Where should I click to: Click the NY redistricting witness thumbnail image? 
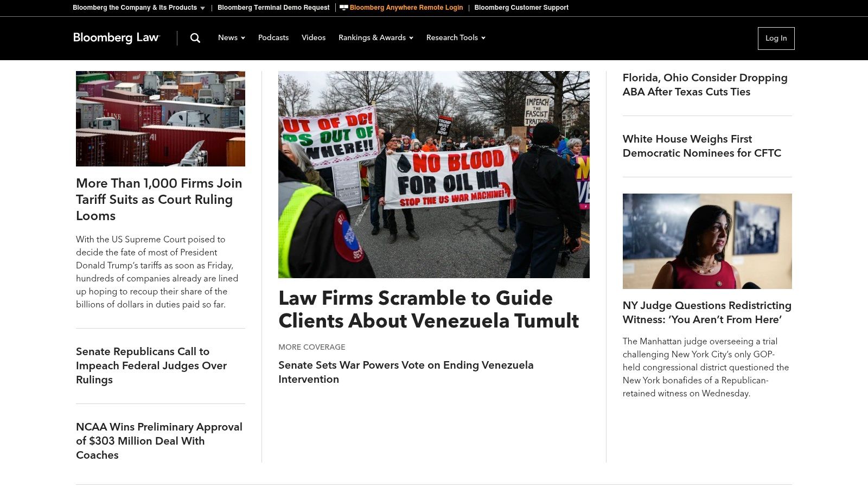pos(707,241)
